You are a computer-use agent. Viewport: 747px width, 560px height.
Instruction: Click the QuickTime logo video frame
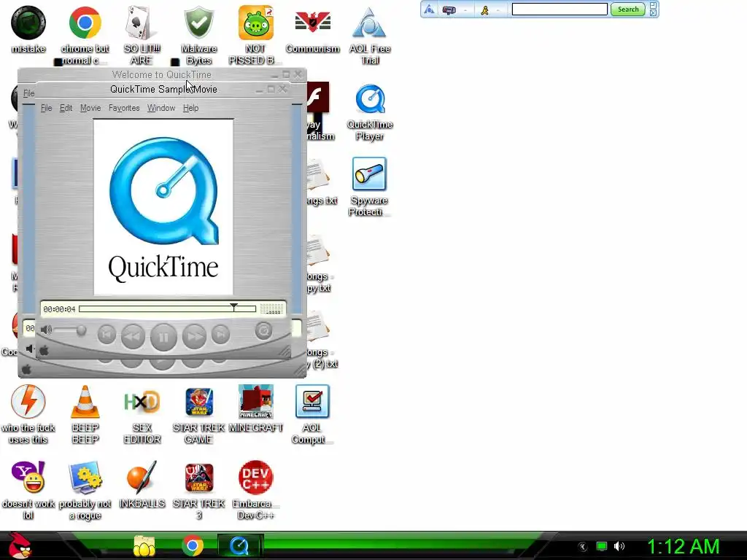tap(163, 207)
